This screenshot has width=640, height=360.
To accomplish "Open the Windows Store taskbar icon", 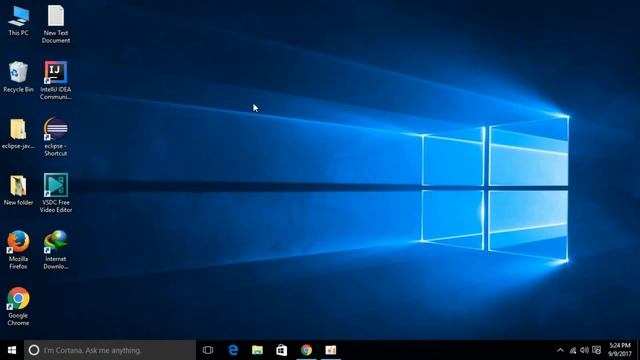I will pos(282,350).
